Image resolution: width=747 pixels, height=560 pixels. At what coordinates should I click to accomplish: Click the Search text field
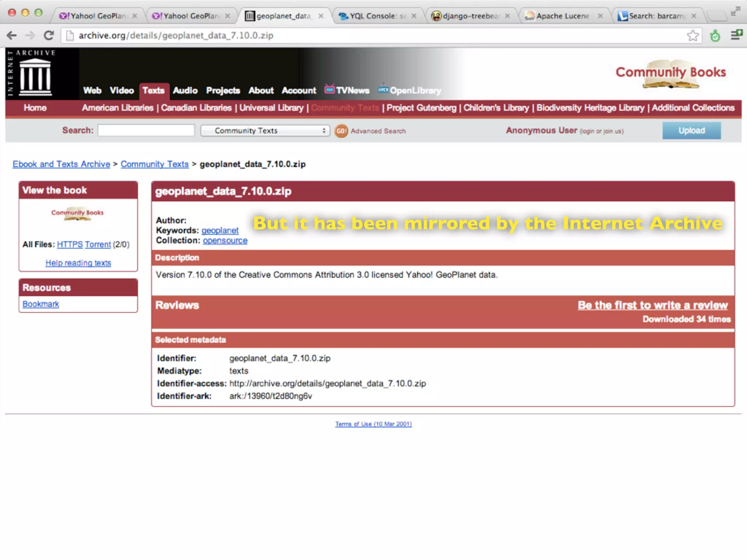point(146,130)
